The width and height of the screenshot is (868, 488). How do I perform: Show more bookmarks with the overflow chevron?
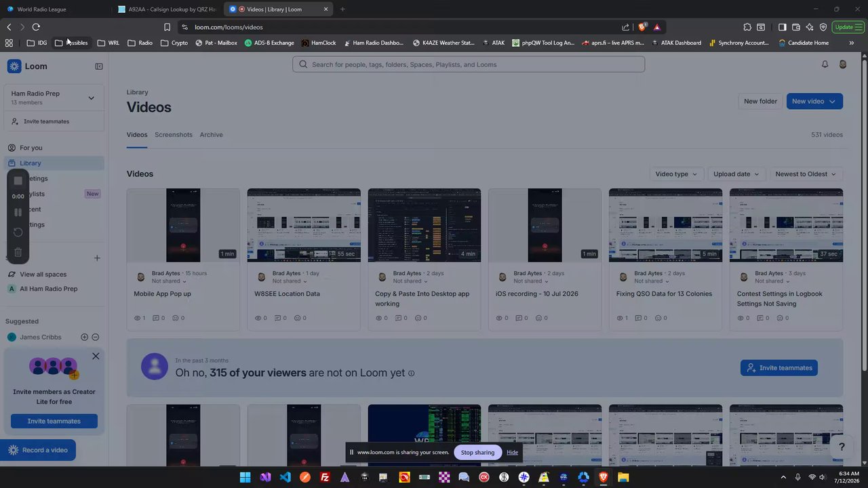click(852, 43)
